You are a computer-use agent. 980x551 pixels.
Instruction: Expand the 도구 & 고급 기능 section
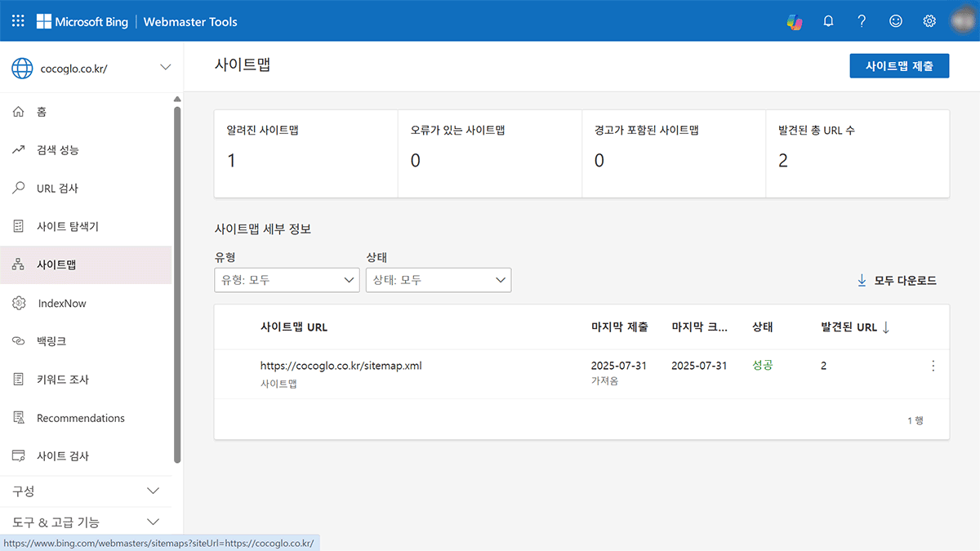point(86,522)
